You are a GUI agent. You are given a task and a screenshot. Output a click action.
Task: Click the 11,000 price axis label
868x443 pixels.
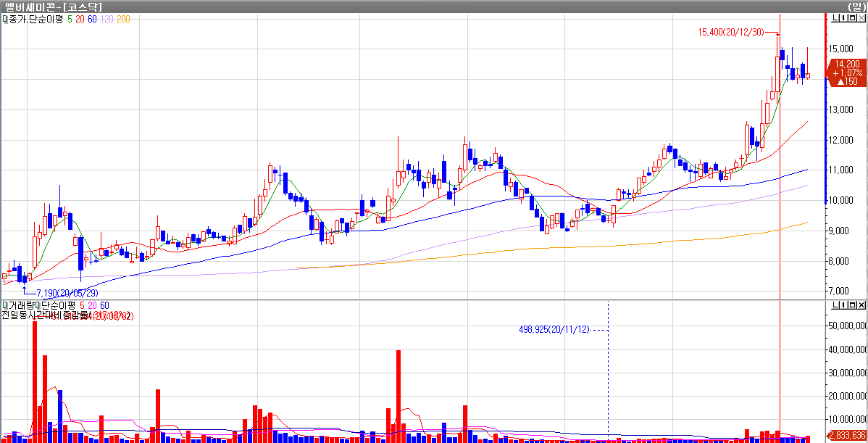point(841,170)
